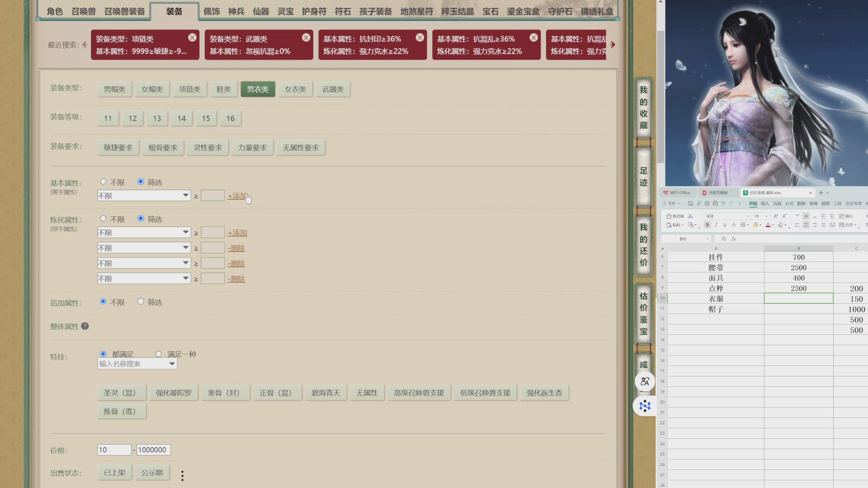
Task: Open the 我的收藏 side panel
Action: point(643,108)
